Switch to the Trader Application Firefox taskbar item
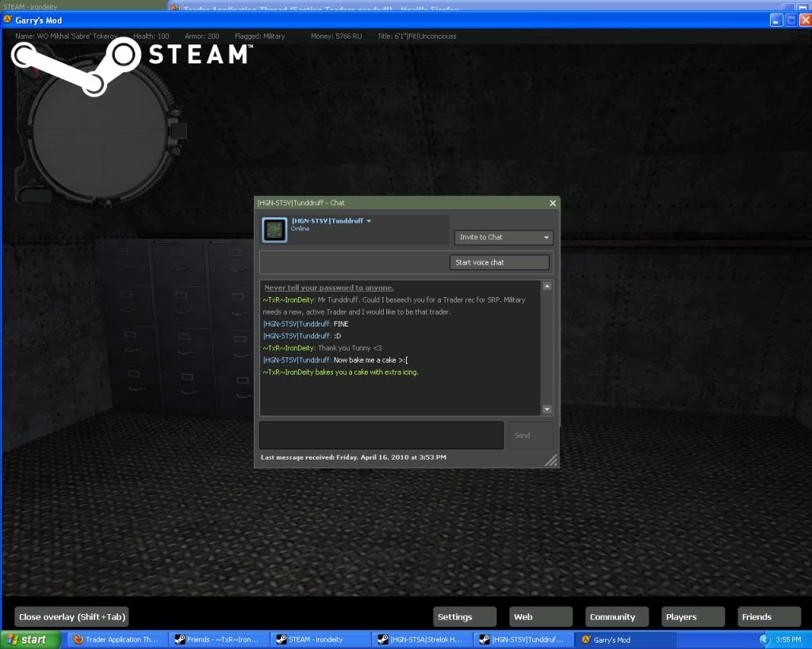This screenshot has height=649, width=812. coord(117,639)
